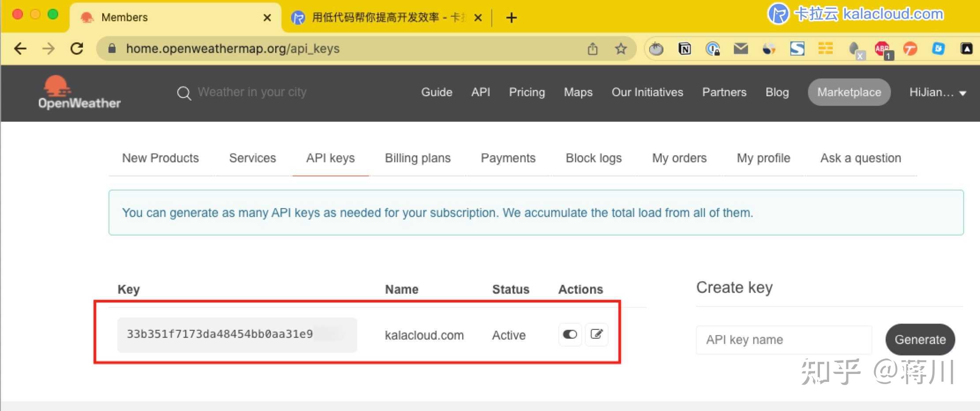This screenshot has height=411, width=980.
Task: Reload the current page
Action: coord(77,49)
